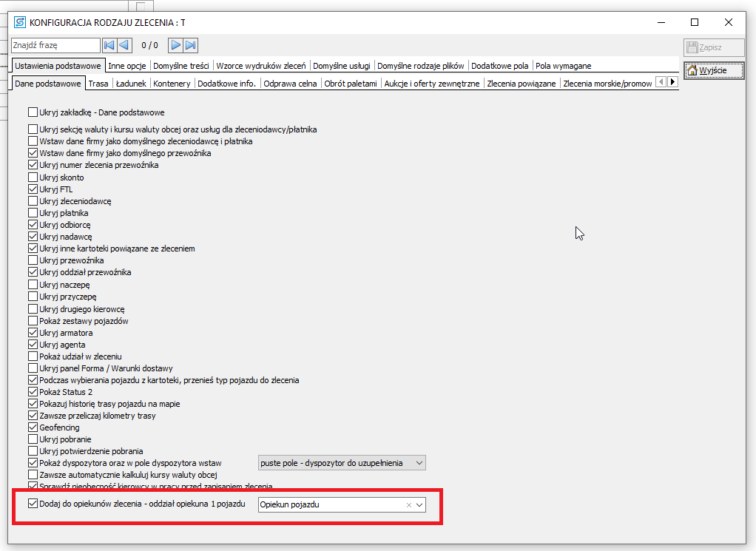Screen dimensions: 756x551
Task: Open the Odprawa celna sub-tab
Action: [x=290, y=84]
